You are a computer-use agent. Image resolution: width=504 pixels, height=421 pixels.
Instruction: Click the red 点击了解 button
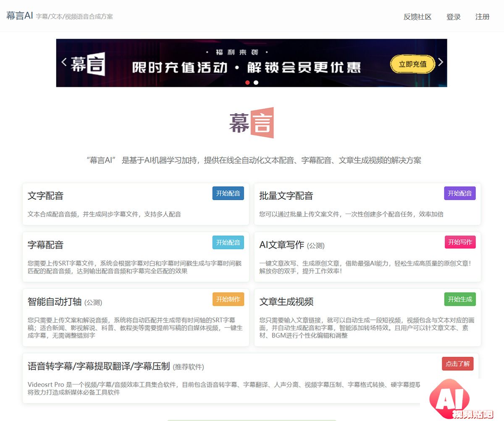pyautogui.click(x=457, y=363)
